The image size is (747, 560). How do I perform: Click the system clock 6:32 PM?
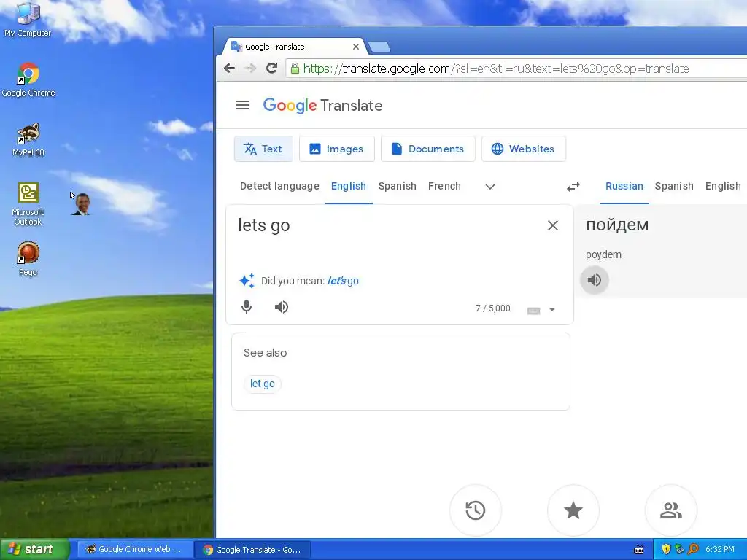tap(720, 550)
